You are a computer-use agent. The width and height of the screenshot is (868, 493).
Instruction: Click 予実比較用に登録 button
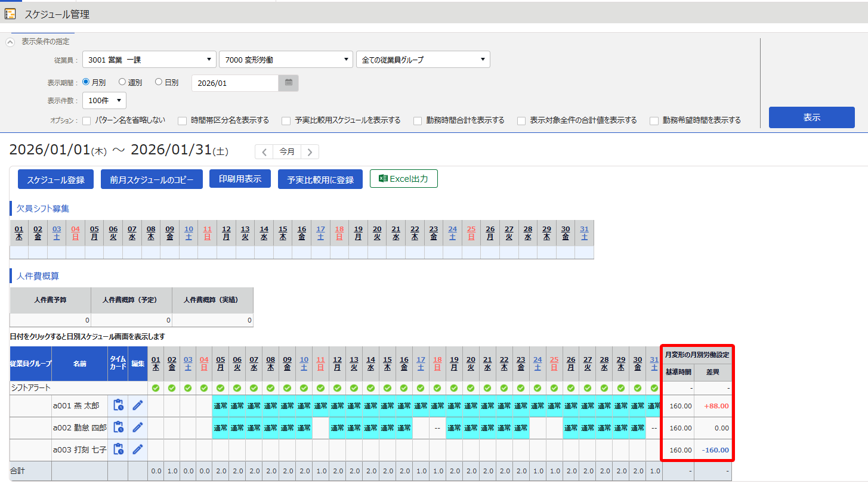click(320, 179)
